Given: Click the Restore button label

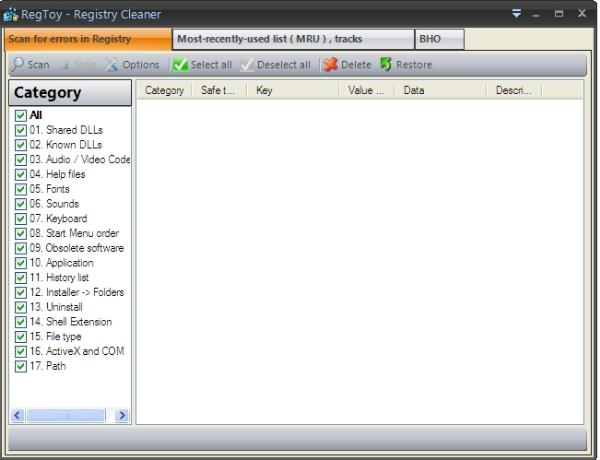Looking at the screenshot, I should coord(414,65).
